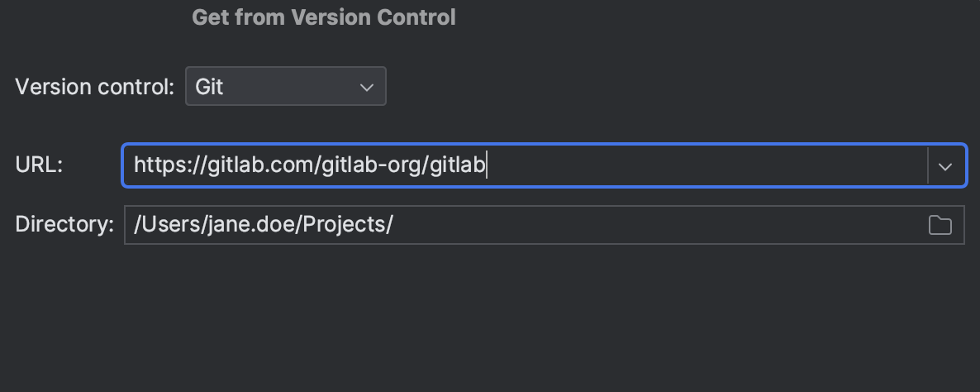980x392 pixels.
Task: Click "Users" in the Directory path
Action: tap(167, 224)
